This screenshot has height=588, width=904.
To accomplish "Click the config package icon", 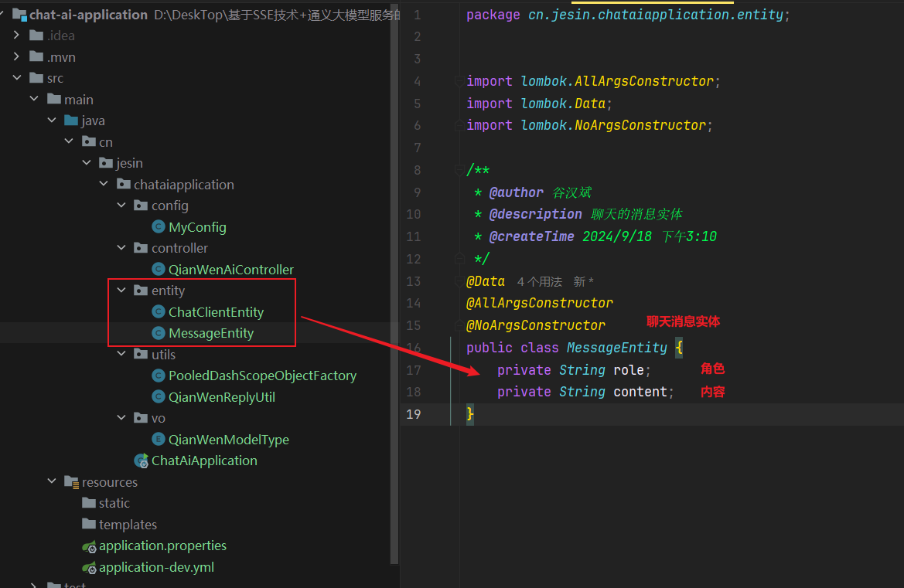I will click(141, 205).
